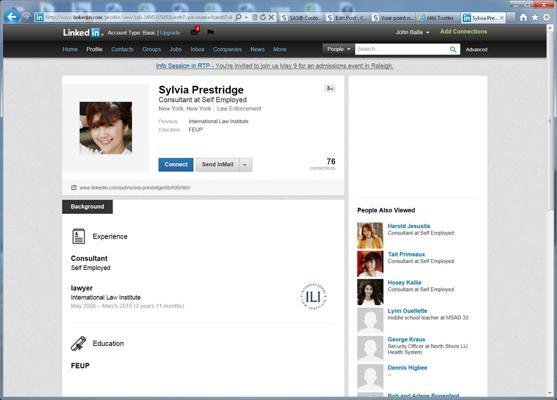Open the Jobs navigation item
The height and width of the screenshot is (400, 557).
click(175, 49)
